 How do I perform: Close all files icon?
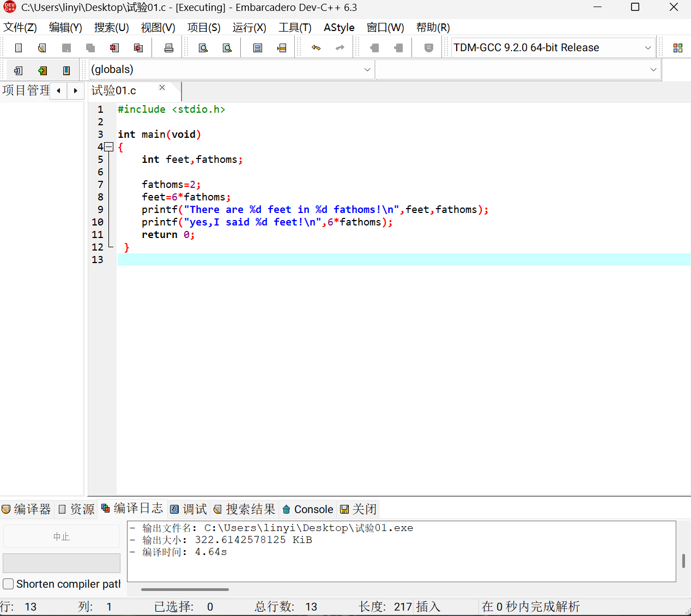tap(138, 48)
